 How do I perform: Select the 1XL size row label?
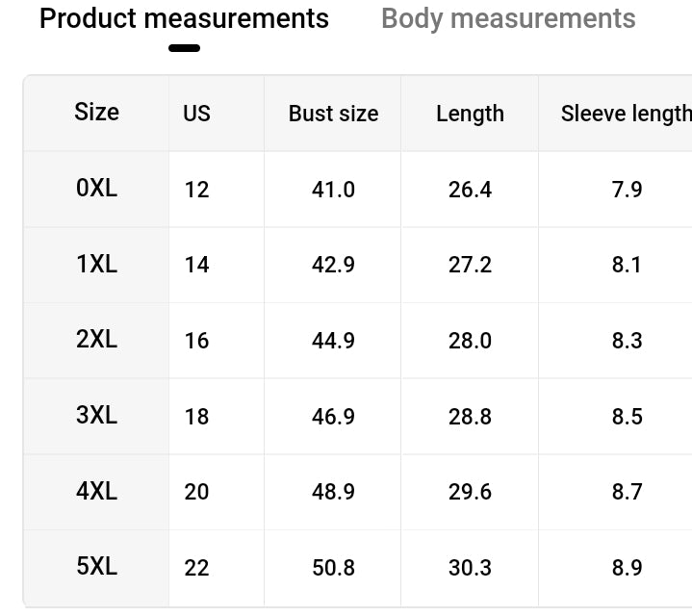coord(96,264)
